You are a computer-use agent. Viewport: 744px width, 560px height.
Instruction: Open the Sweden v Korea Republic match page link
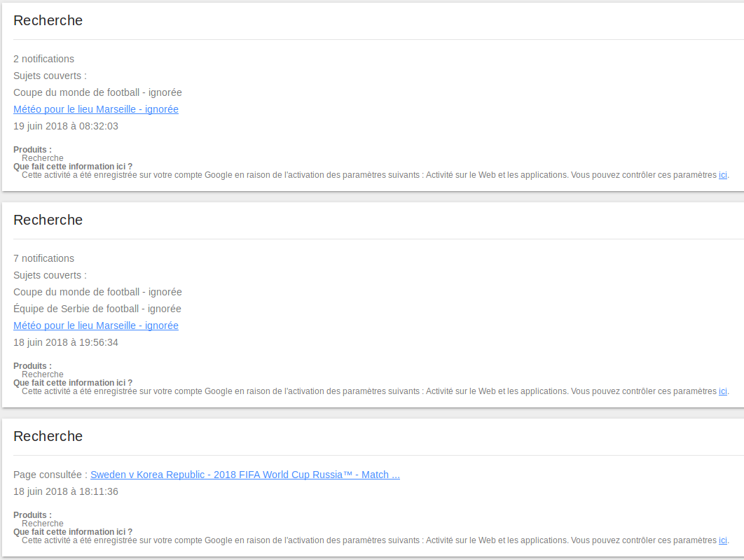244,475
